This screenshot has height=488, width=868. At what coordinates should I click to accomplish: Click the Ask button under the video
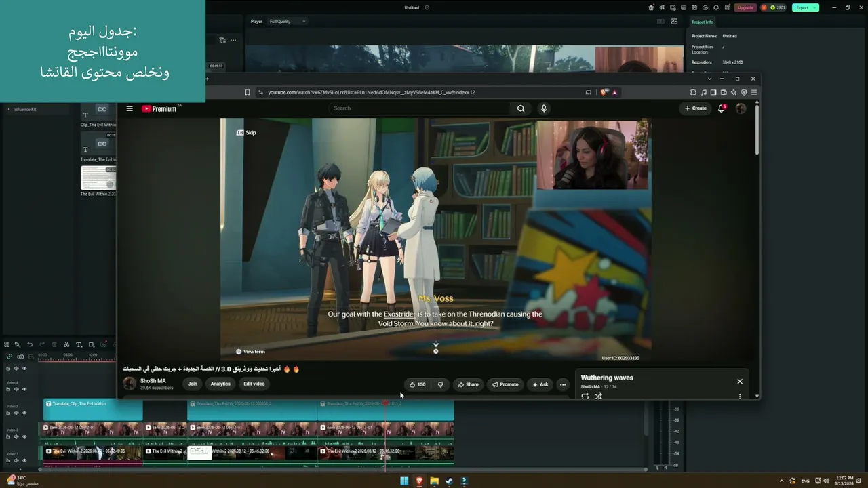coord(540,384)
